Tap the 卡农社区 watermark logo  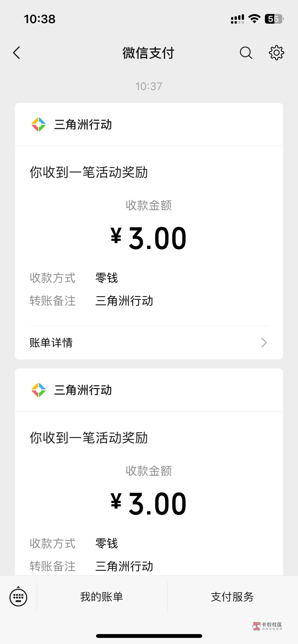[x=267, y=626]
